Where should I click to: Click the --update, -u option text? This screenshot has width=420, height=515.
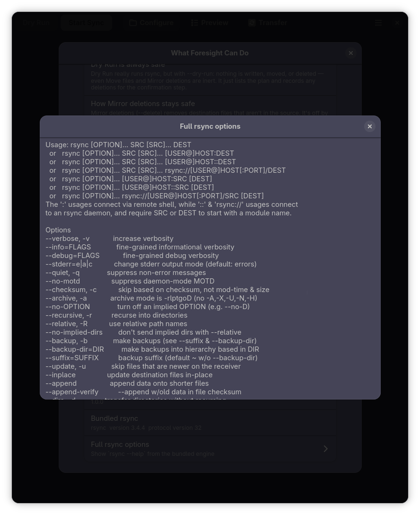click(66, 367)
